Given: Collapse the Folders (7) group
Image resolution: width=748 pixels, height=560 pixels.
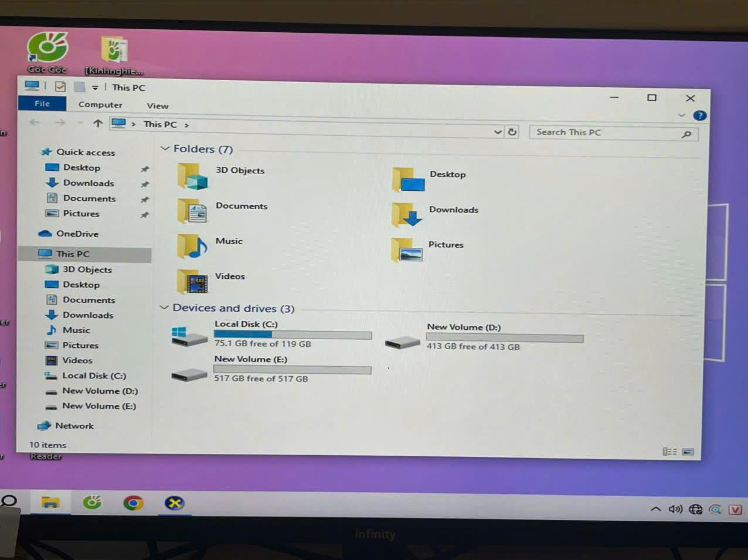Looking at the screenshot, I should (165, 149).
